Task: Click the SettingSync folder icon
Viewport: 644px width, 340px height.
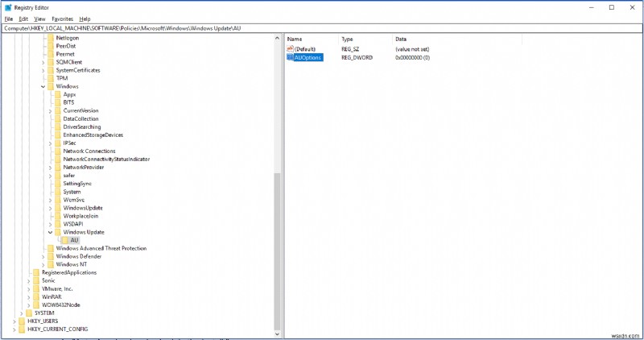Action: [x=58, y=184]
